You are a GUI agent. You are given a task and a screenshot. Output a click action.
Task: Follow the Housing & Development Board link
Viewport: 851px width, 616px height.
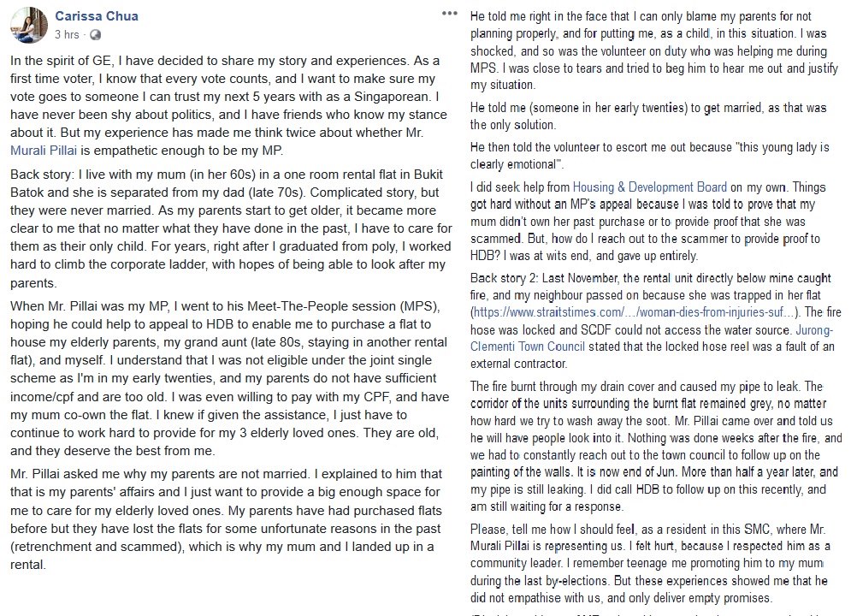coord(649,187)
